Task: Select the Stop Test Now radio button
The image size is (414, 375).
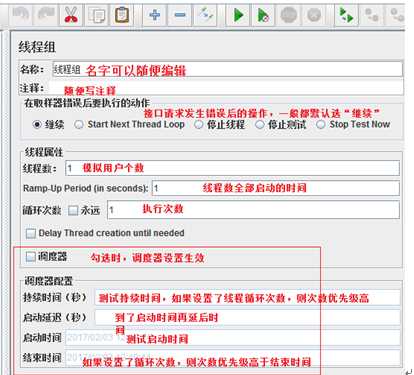Action: coord(321,125)
